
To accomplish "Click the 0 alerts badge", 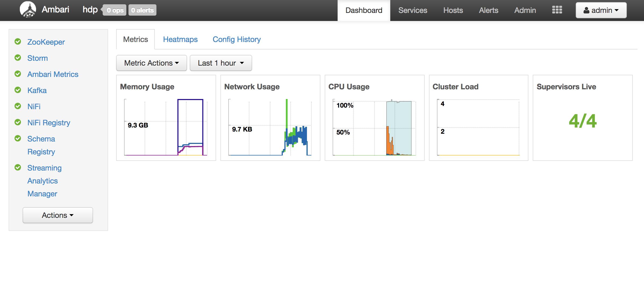I will [x=142, y=10].
